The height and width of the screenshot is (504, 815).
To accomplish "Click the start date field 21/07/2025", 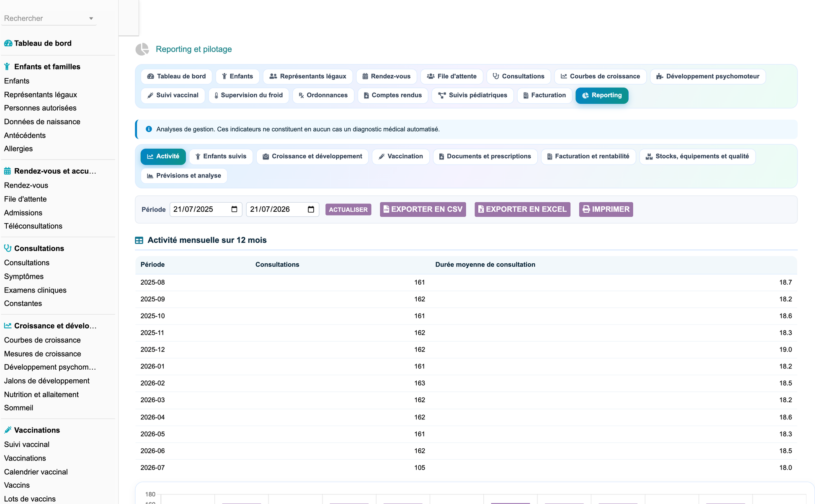I will (206, 209).
